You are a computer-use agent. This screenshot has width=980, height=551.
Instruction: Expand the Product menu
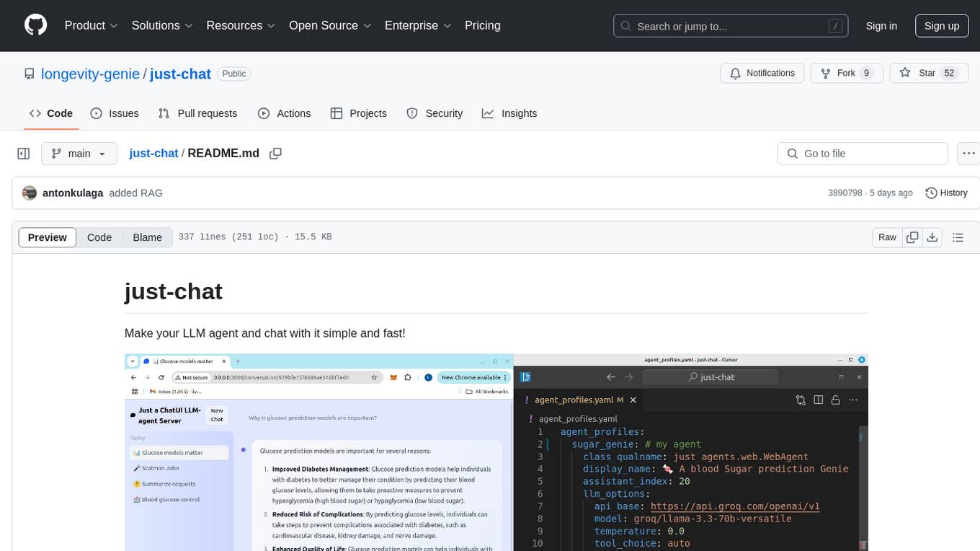click(x=92, y=25)
